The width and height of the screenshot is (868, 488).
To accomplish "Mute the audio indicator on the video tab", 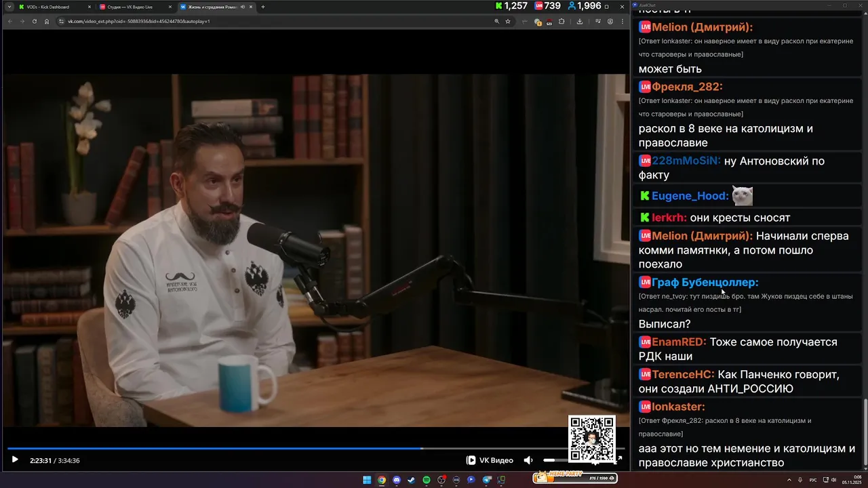I will (243, 7).
